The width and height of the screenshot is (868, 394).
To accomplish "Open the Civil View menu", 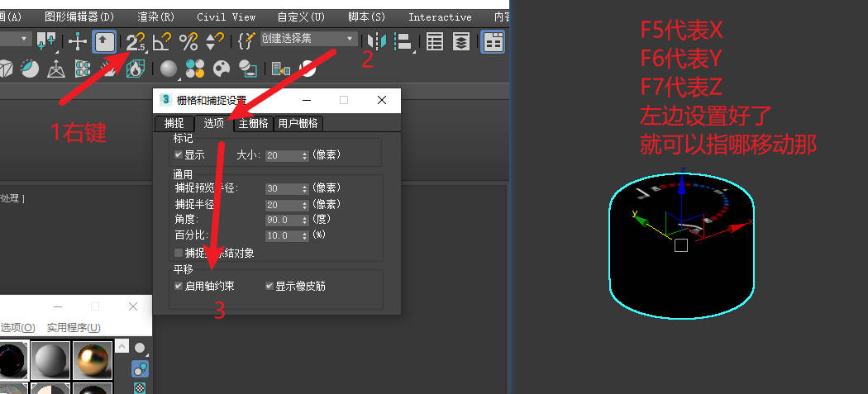I will click(x=226, y=17).
